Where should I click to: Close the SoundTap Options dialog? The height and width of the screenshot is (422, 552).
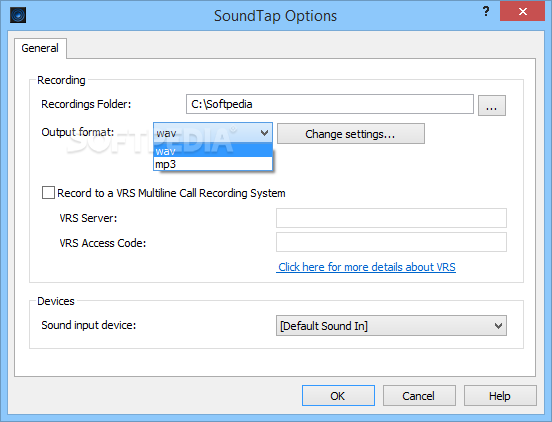pyautogui.click(x=522, y=11)
